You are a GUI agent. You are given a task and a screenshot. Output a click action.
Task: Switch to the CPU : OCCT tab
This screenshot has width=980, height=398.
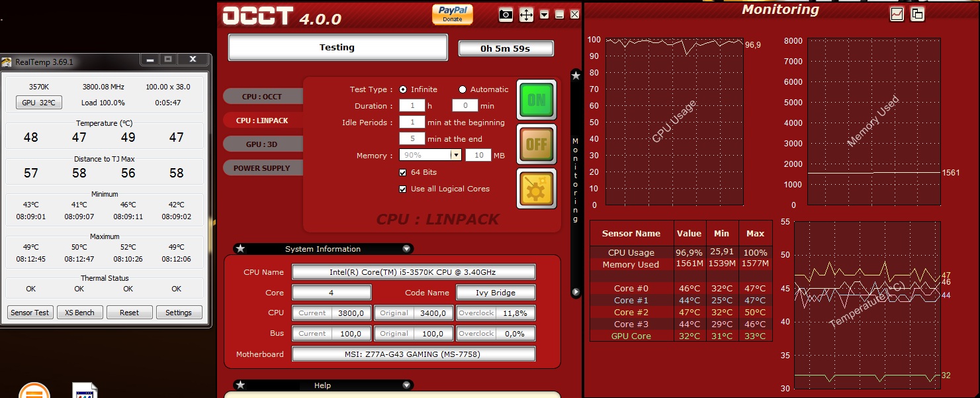pos(263,97)
